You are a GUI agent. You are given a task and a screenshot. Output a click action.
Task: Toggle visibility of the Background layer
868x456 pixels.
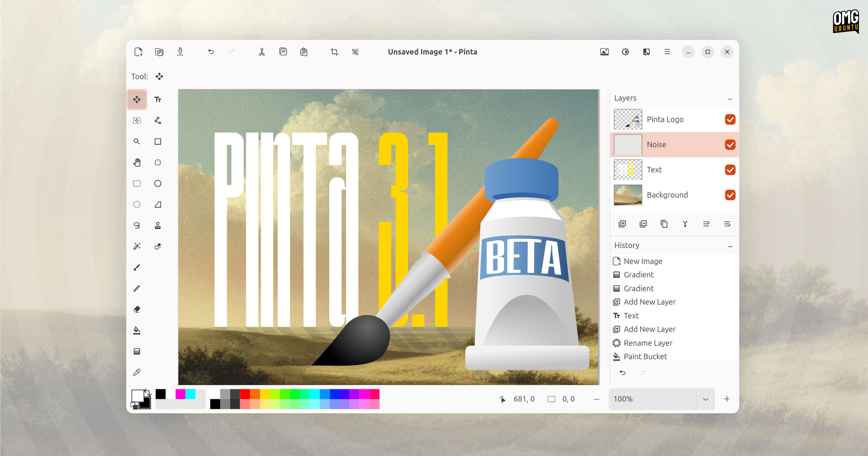coord(730,195)
